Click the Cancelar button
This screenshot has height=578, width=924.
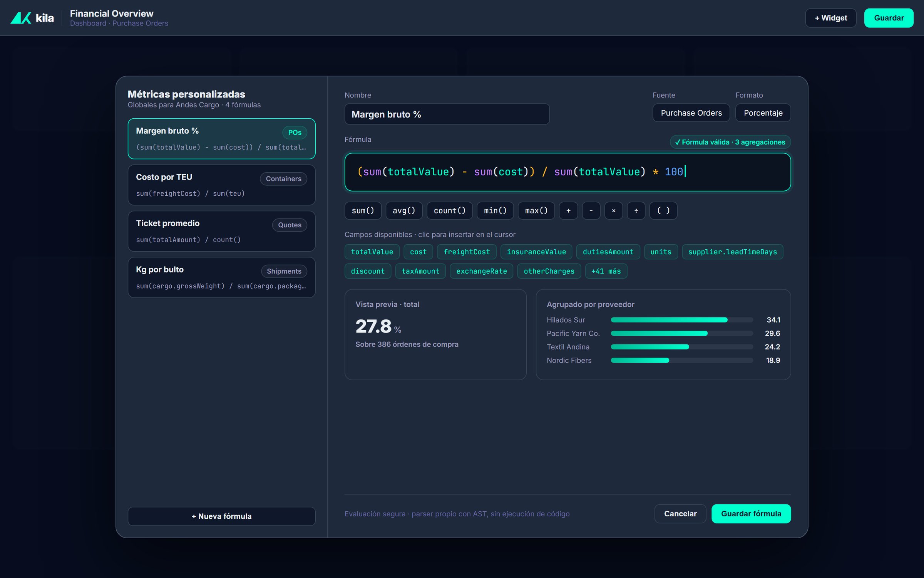click(x=680, y=514)
